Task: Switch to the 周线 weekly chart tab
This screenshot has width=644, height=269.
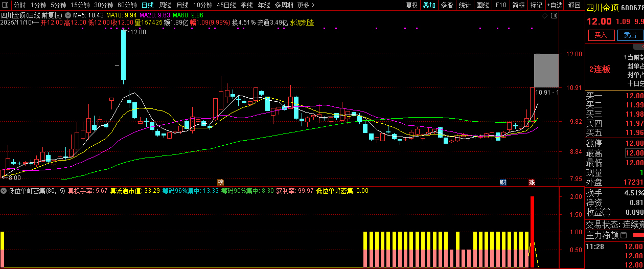Action: point(165,5)
